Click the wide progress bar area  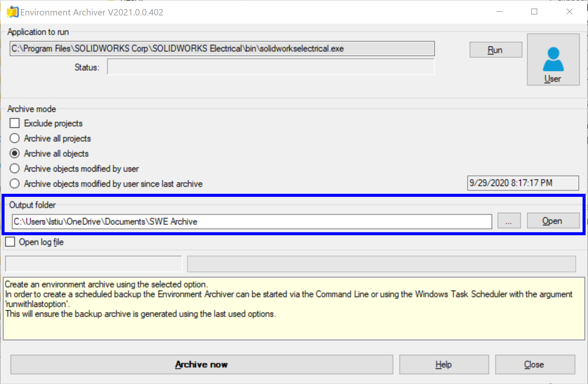(381, 264)
